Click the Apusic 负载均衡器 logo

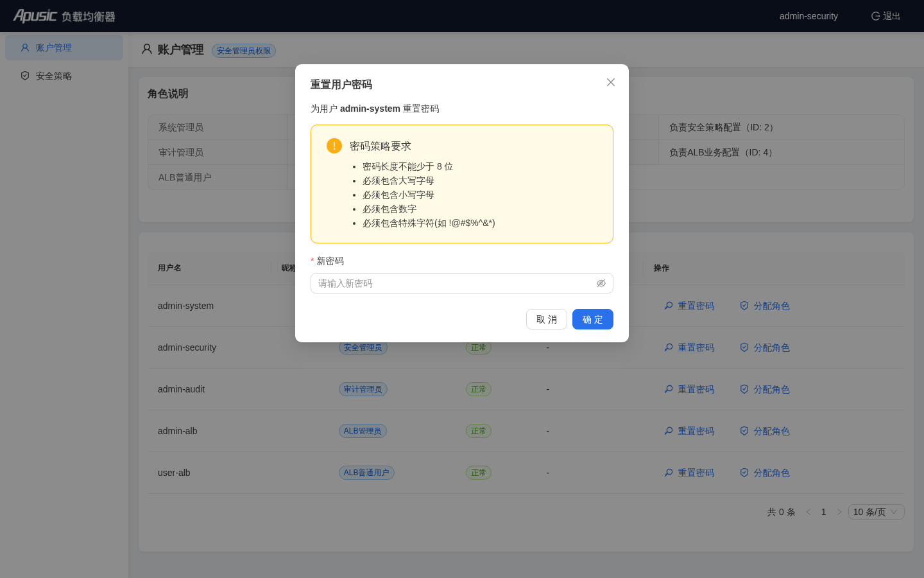tap(64, 16)
